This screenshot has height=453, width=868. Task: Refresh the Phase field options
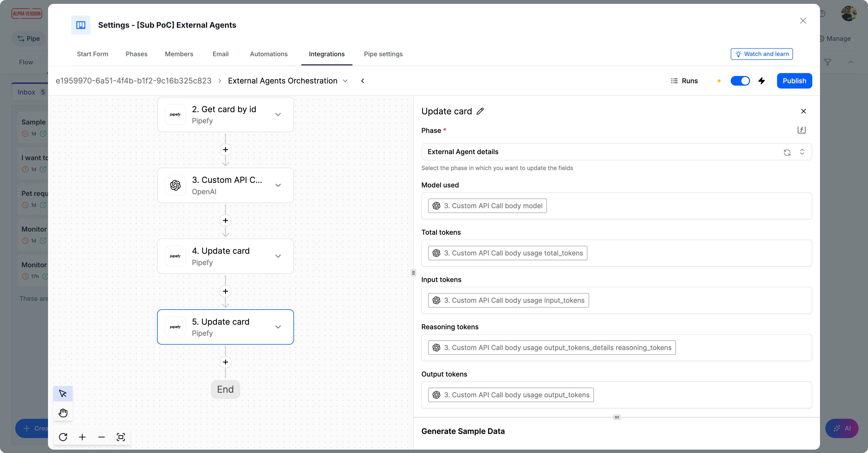787,152
